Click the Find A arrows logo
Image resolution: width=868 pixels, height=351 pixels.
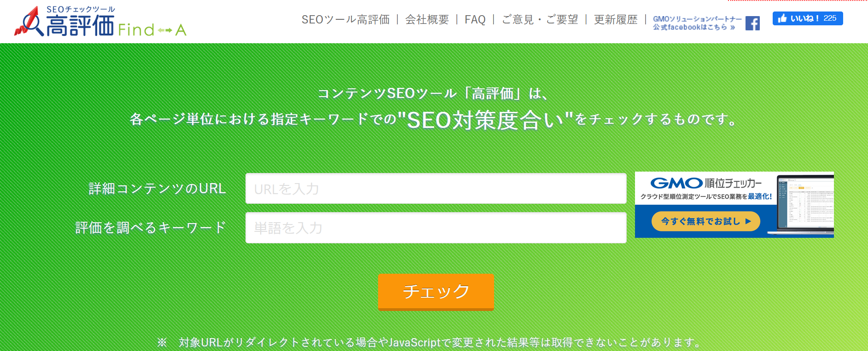tap(152, 30)
